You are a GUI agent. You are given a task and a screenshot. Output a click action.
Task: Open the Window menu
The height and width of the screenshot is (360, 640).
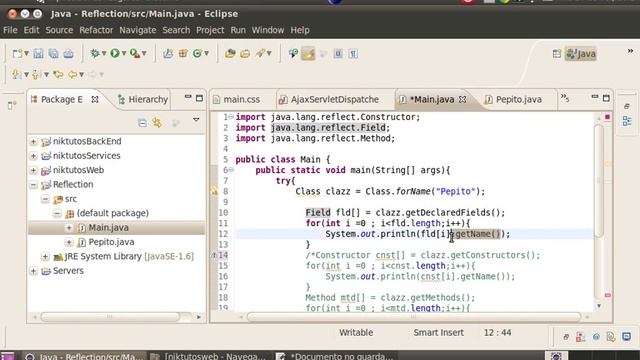[267, 30]
